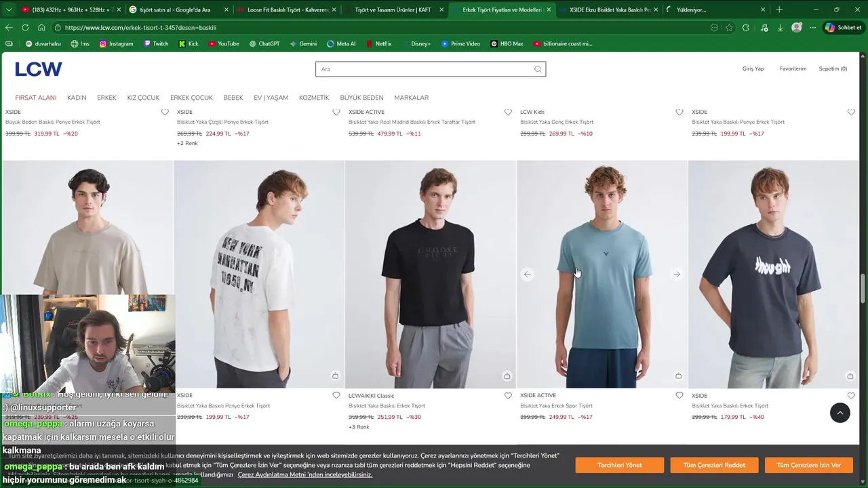The image size is (868, 488).
Task: Open the browser profile avatar
Action: [797, 28]
